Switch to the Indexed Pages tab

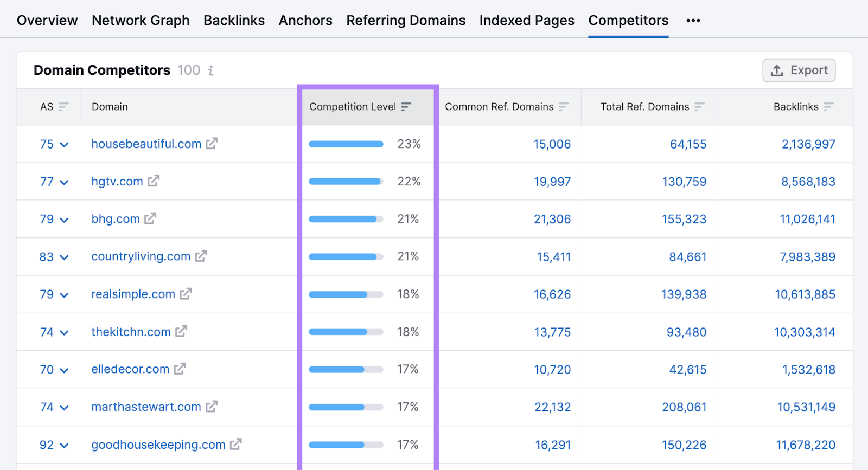coord(527,21)
